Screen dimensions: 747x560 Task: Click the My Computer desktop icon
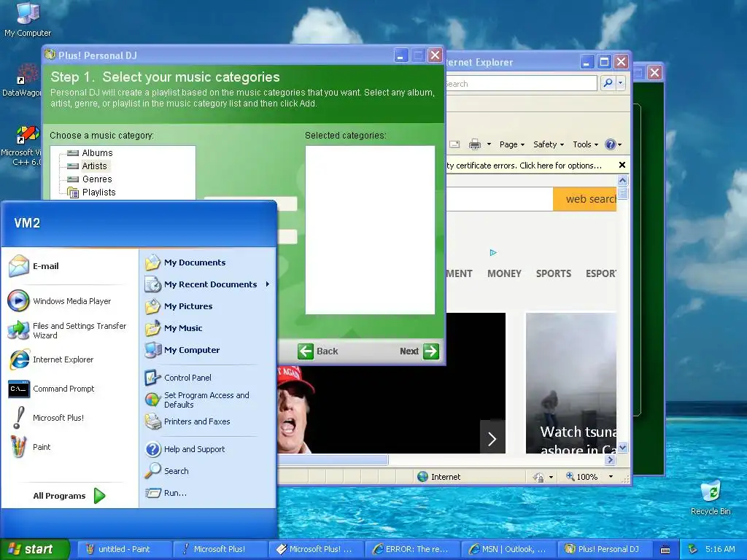coord(28,20)
